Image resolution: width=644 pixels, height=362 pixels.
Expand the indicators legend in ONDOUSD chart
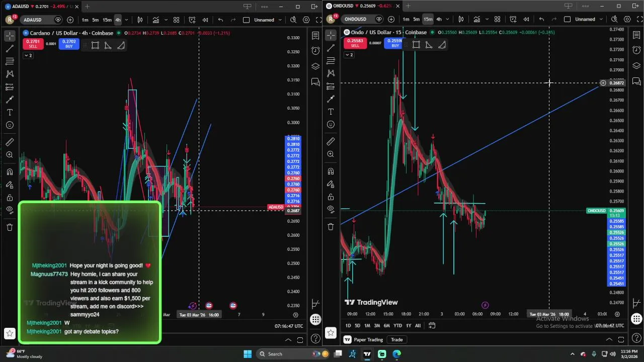pyautogui.click(x=348, y=54)
